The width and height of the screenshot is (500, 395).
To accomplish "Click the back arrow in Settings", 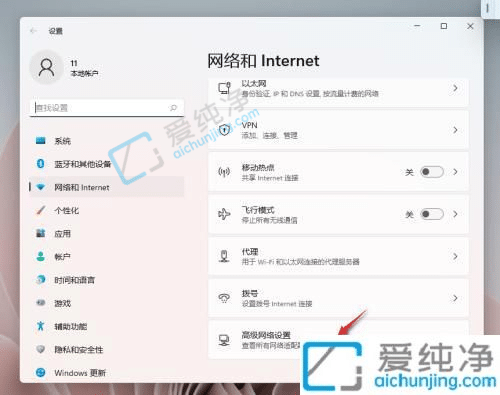I will tap(33, 31).
